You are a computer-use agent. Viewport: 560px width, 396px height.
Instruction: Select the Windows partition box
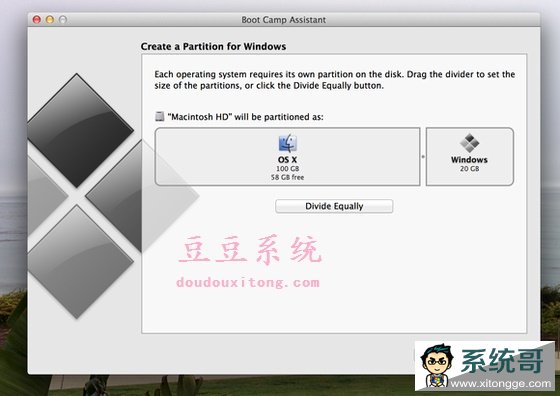(470, 156)
